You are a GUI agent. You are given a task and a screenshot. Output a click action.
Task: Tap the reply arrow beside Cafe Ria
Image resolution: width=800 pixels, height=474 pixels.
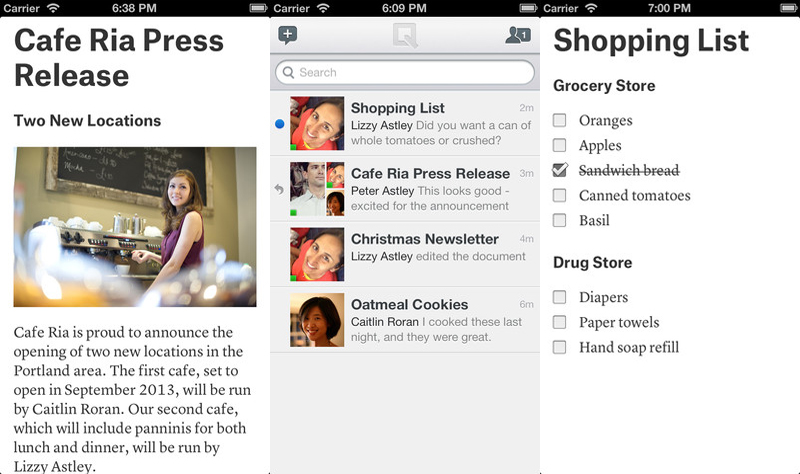(279, 189)
